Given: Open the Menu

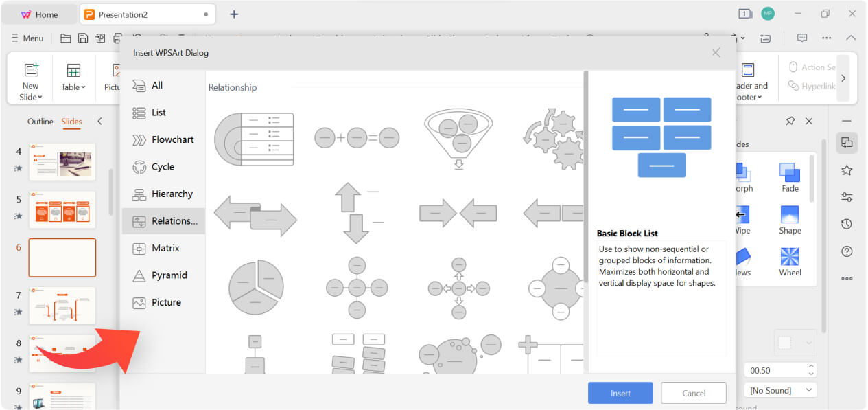Looking at the screenshot, I should point(27,38).
